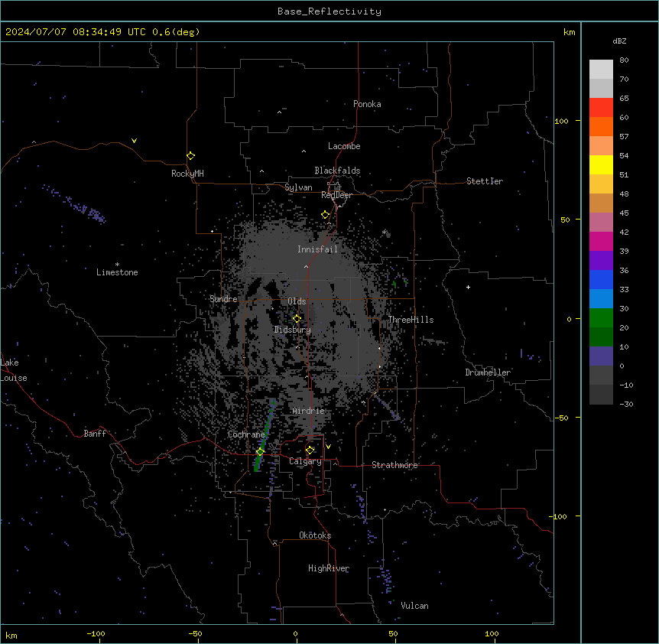Click the Blackfalds city label
The image size is (659, 644).
click(337, 171)
